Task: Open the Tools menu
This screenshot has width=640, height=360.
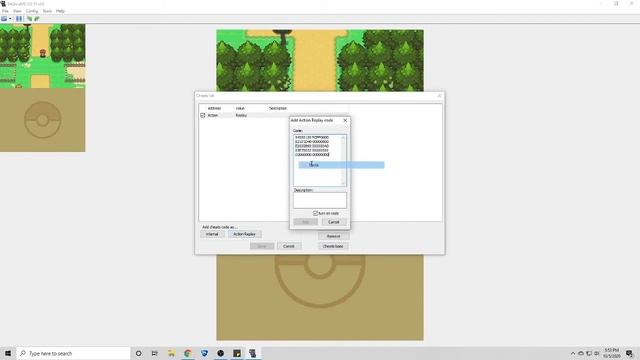Action: [47, 11]
